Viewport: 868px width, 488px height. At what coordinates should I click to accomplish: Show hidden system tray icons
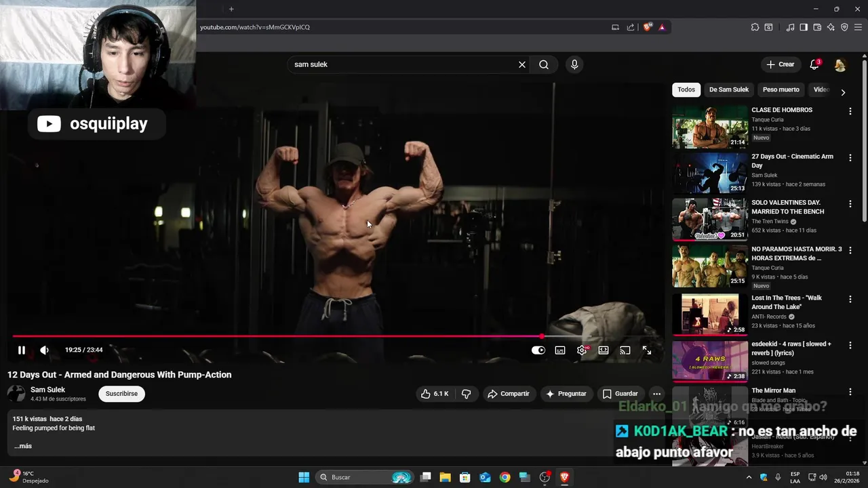click(x=749, y=477)
